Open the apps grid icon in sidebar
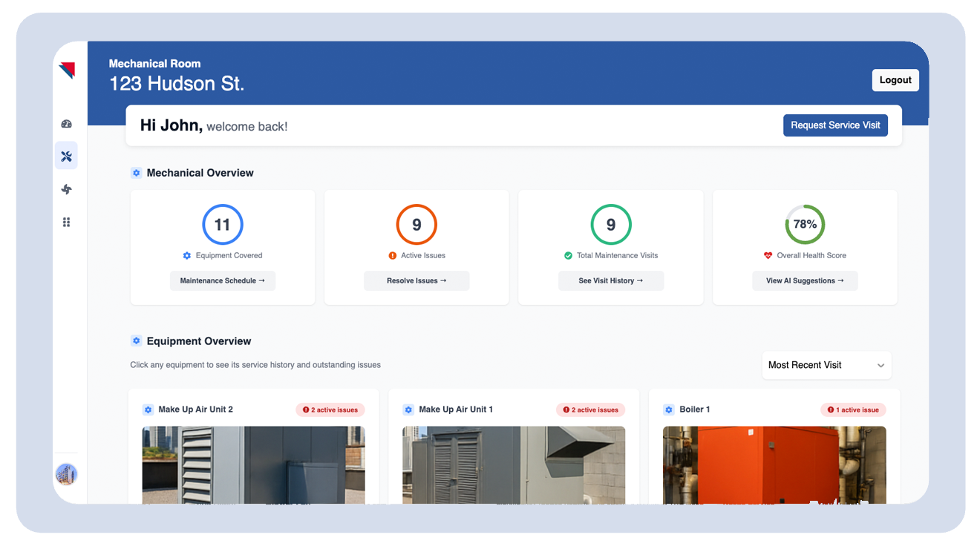 pyautogui.click(x=66, y=221)
